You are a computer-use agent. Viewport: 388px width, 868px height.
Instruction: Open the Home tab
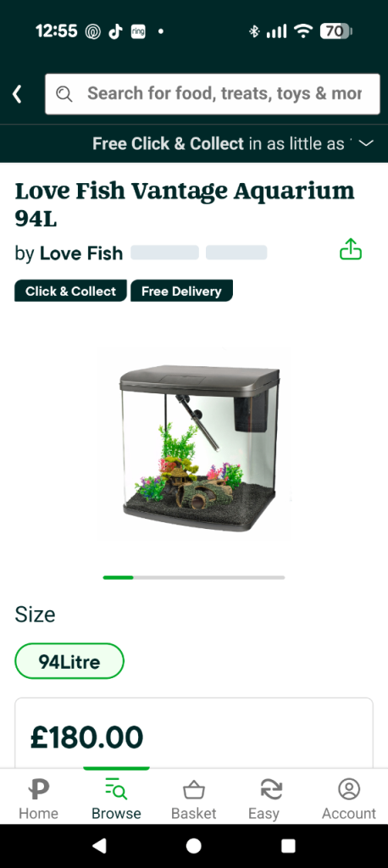pyautogui.click(x=38, y=798)
